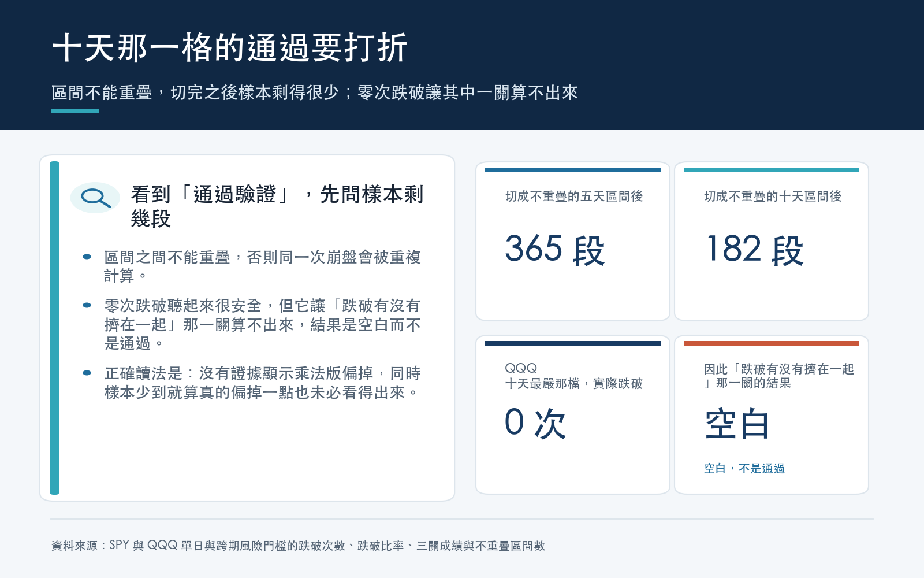The image size is (924, 578).
Task: Click the value 0 次
Action: (535, 423)
